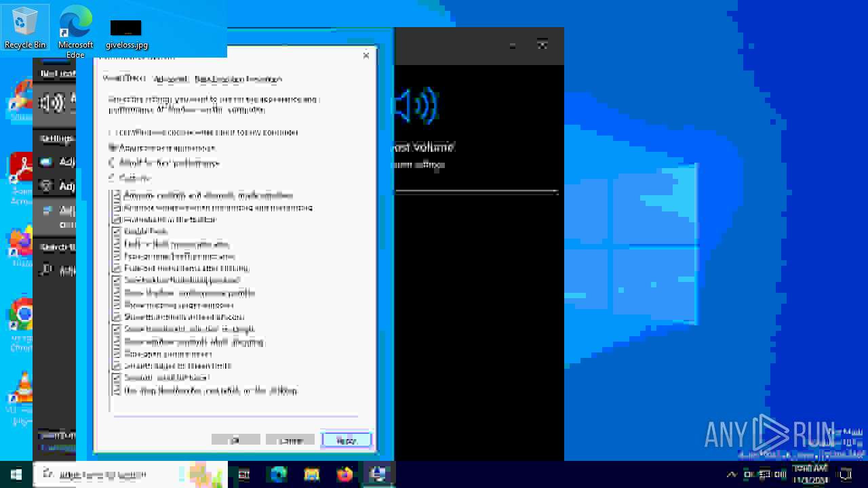The height and width of the screenshot is (488, 868).
Task: Toggle Fade out menu items after clicking
Action: 117,268
